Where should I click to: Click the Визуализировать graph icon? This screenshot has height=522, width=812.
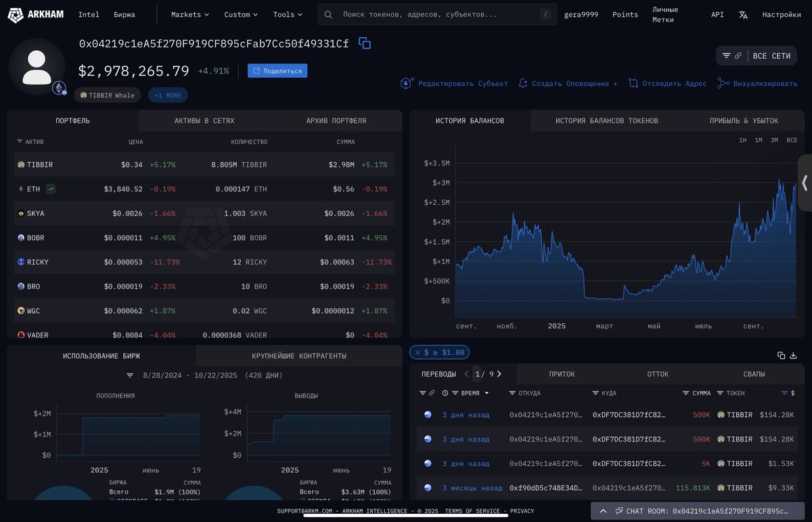723,83
